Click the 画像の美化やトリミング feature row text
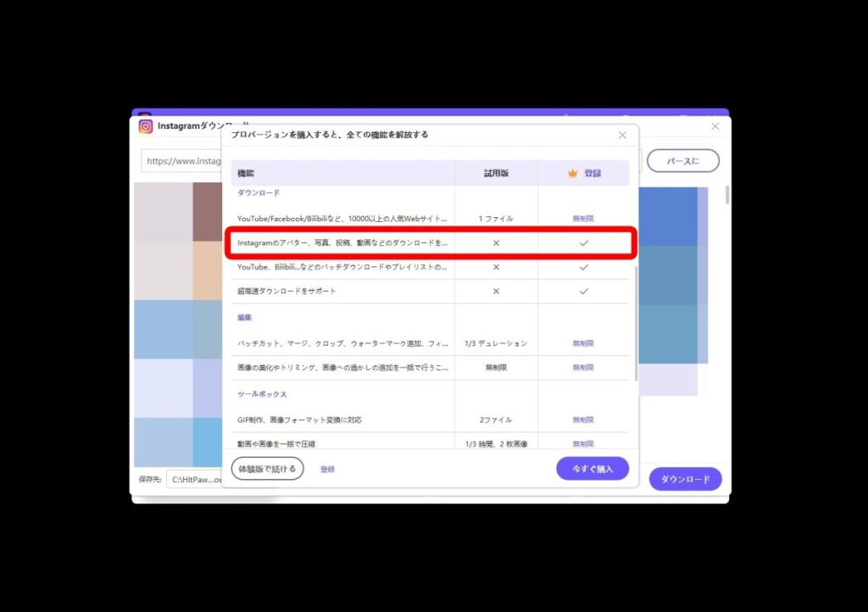 pos(342,367)
